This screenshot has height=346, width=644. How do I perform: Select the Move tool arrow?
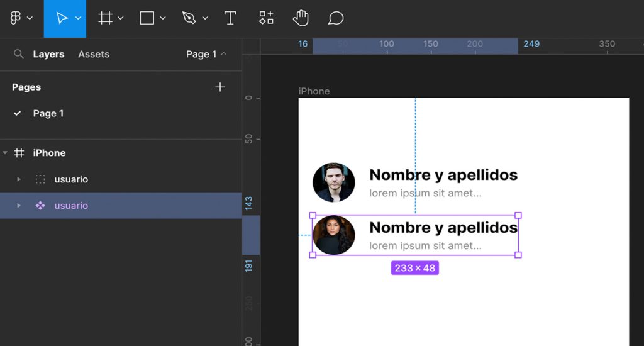tap(62, 18)
